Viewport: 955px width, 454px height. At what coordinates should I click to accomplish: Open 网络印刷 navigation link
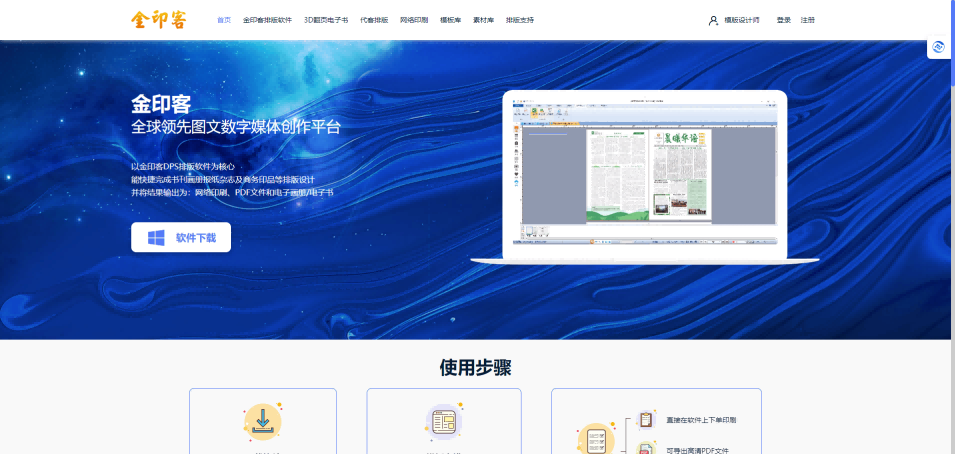[x=414, y=20]
